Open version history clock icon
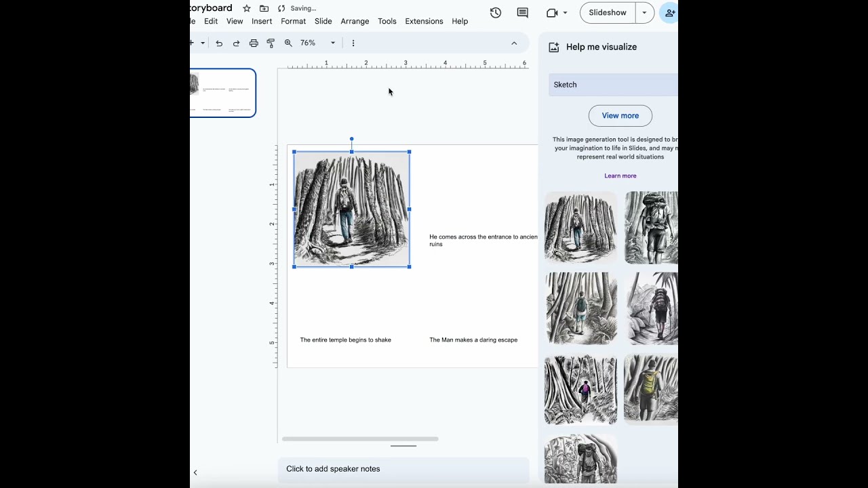Viewport: 868px width, 488px height. pyautogui.click(x=496, y=13)
